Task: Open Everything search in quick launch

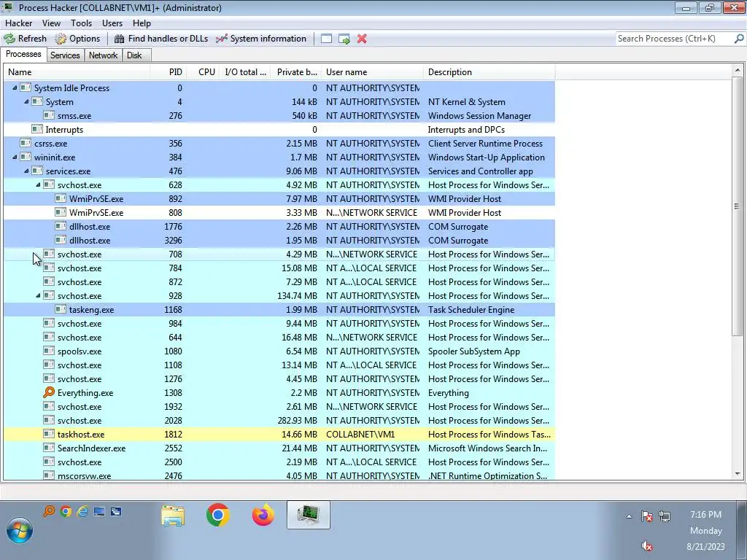Action: coord(49,511)
